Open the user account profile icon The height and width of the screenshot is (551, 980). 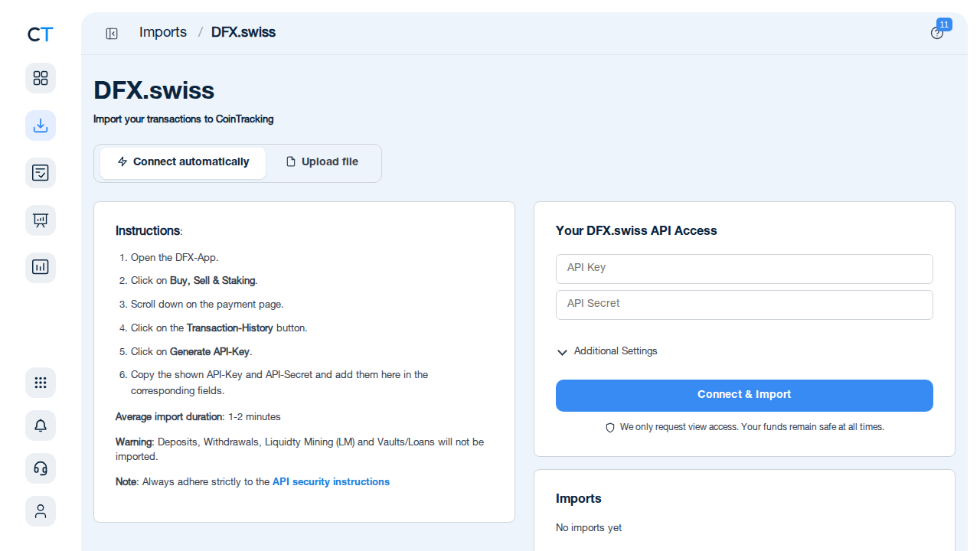[41, 511]
